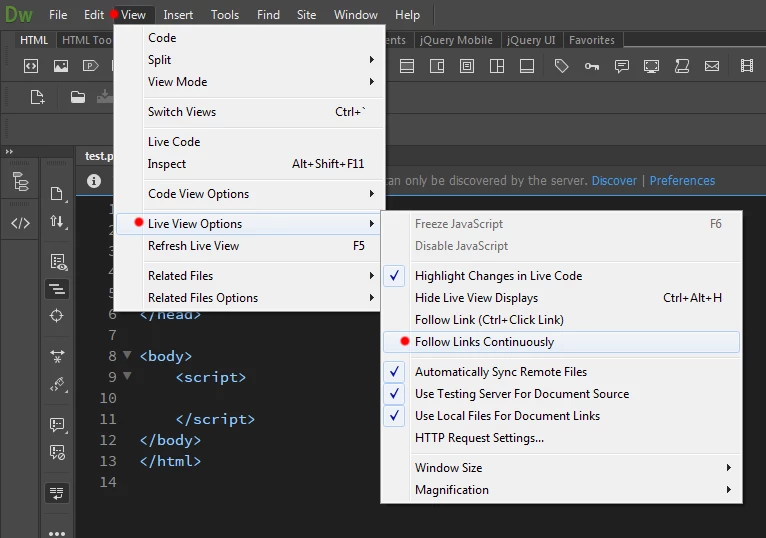This screenshot has height=538, width=766.
Task: Collapse the body tag code fold
Action: tap(127, 355)
